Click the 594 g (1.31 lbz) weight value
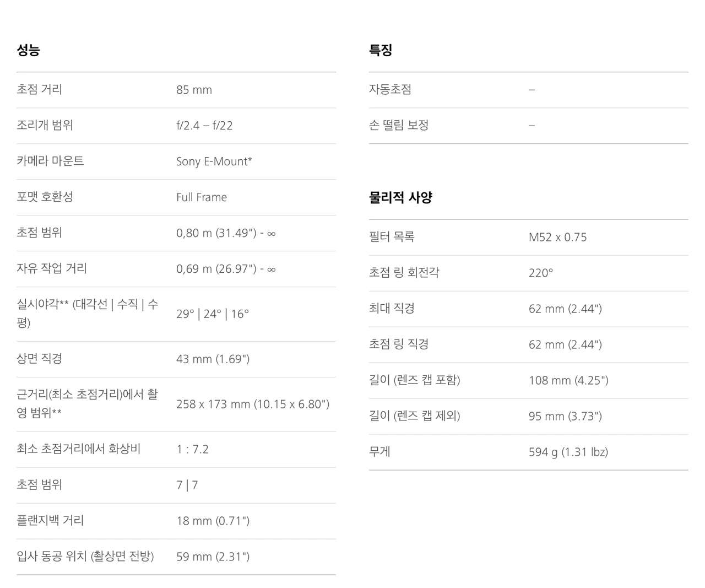705x588 pixels. click(x=568, y=452)
